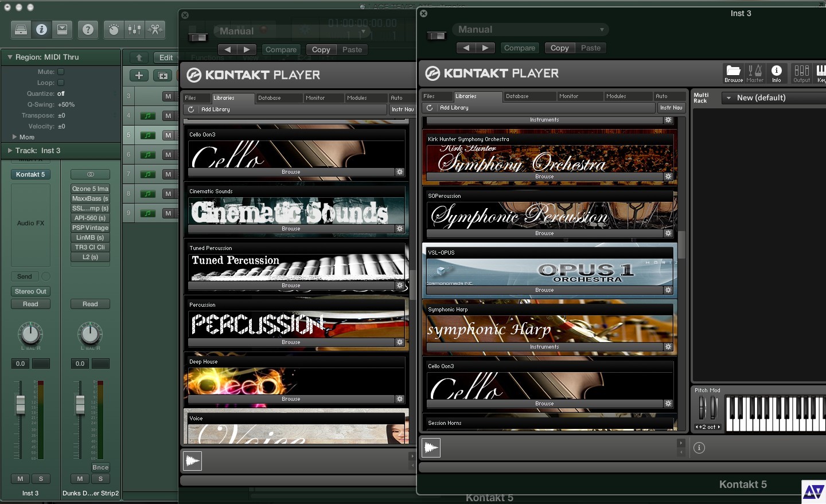Click the Browse folder icon in Kontakt
The image size is (826, 504).
734,73
